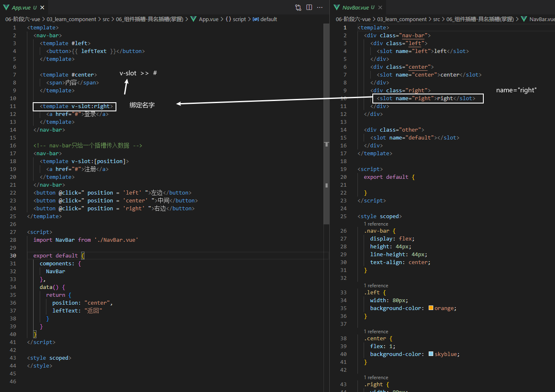Image resolution: width=555 pixels, height=392 pixels.
Task: Open 03_learn_component breadcrumb in left editor
Action: (x=71, y=19)
